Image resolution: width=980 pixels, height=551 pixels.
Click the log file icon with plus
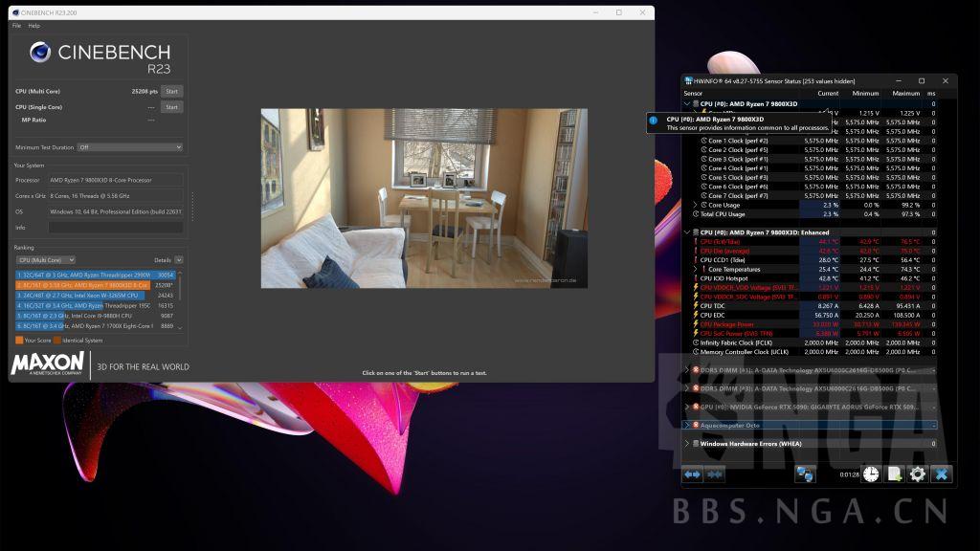pos(894,474)
